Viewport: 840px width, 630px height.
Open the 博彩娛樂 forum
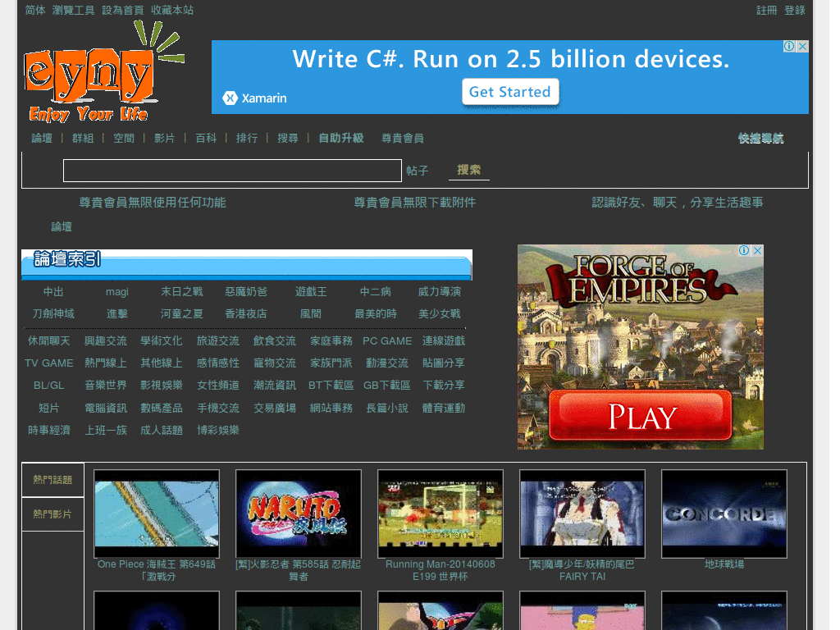tap(218, 430)
